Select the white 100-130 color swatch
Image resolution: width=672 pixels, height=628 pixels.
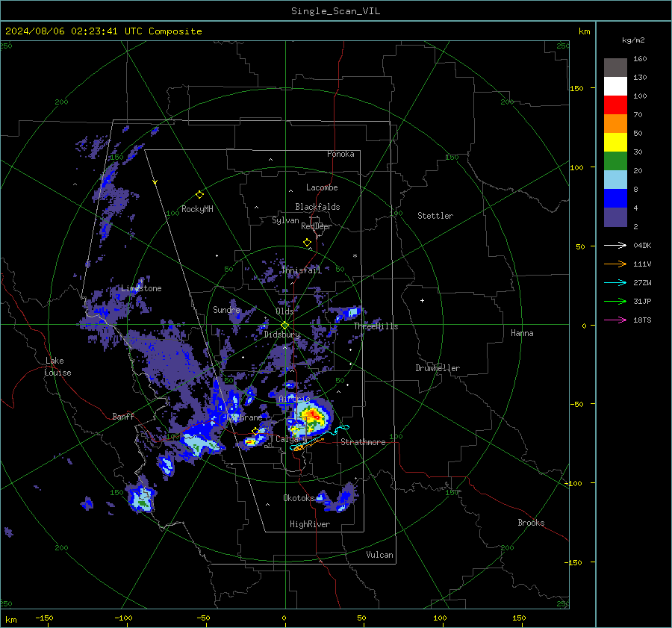pyautogui.click(x=615, y=87)
